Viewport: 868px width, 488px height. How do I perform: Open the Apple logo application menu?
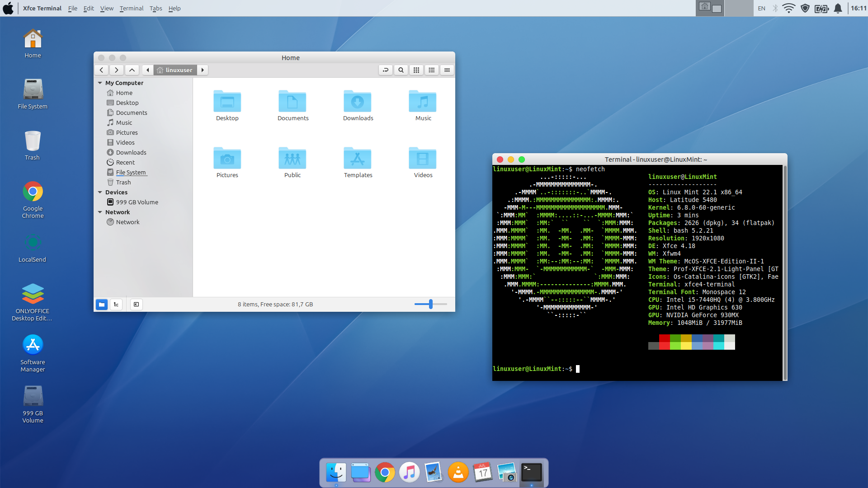coord(8,8)
